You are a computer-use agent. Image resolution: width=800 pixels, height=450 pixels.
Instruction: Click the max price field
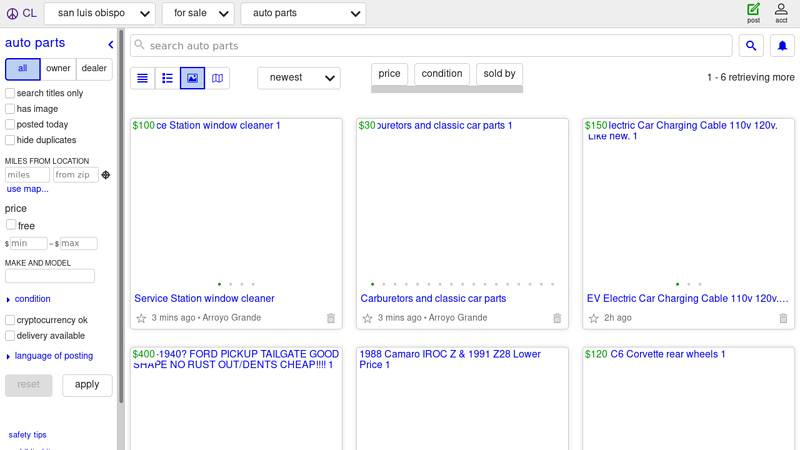tap(79, 243)
